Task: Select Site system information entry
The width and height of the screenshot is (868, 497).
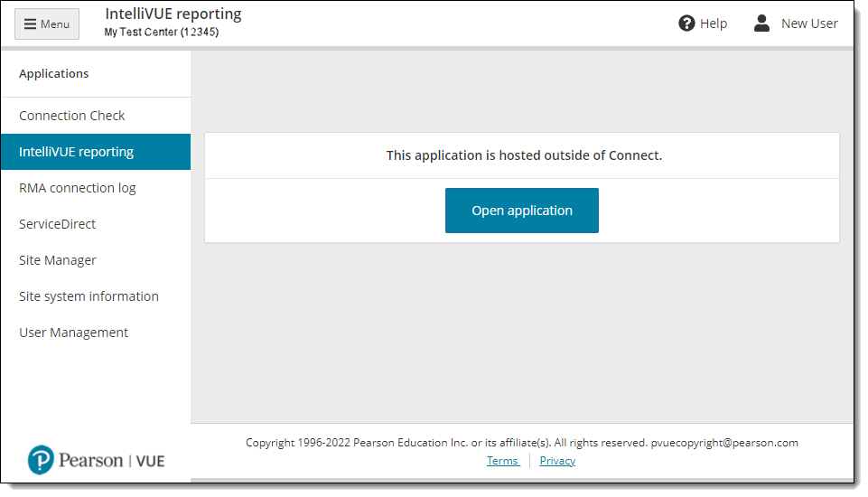Action: click(x=89, y=296)
